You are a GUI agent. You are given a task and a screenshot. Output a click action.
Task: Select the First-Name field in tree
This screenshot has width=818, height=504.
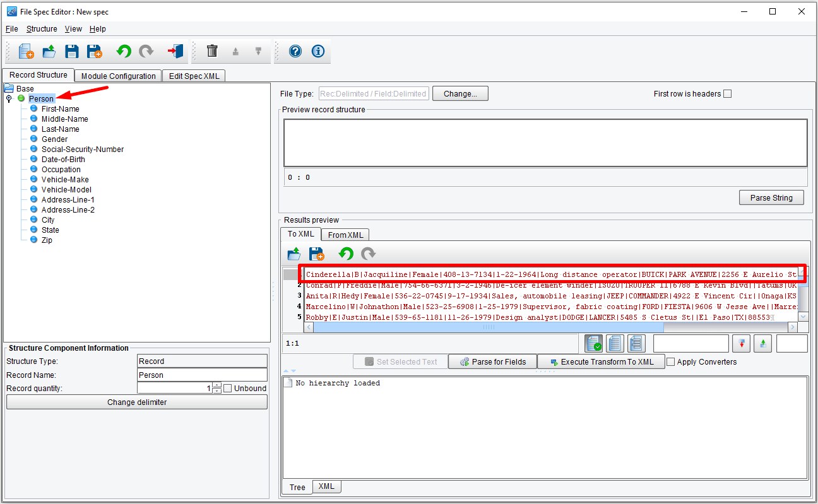(61, 109)
